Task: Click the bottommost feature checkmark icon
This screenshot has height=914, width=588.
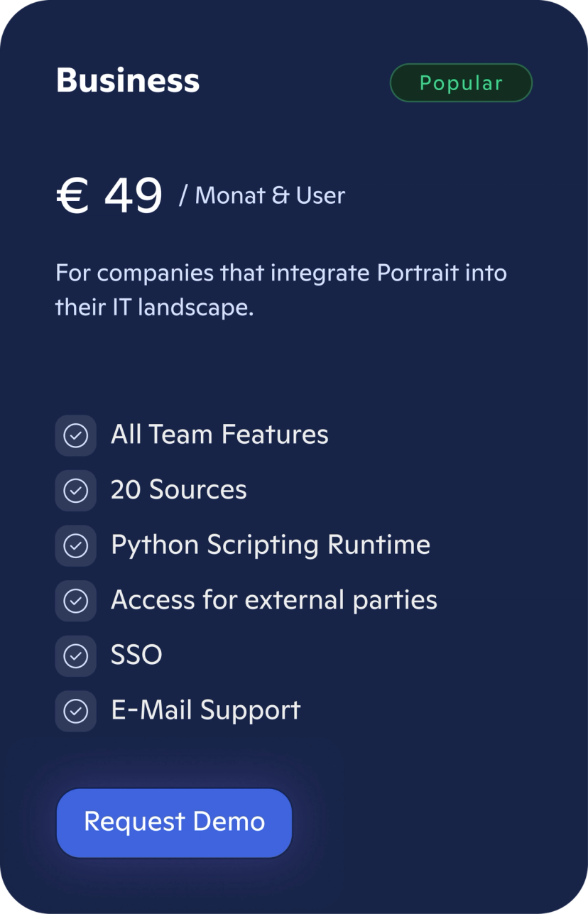Action: coord(76,710)
